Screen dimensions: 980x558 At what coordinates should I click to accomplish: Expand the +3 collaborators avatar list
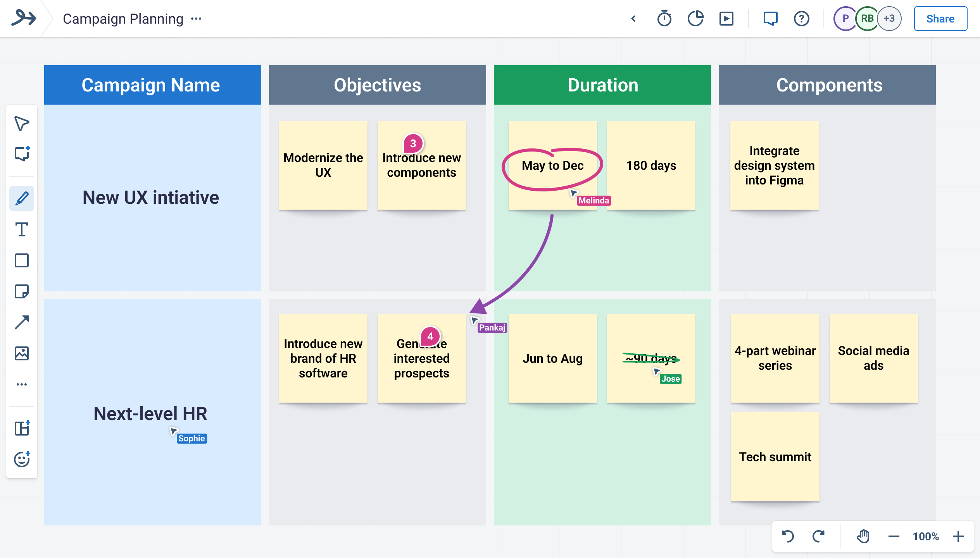coord(889,19)
